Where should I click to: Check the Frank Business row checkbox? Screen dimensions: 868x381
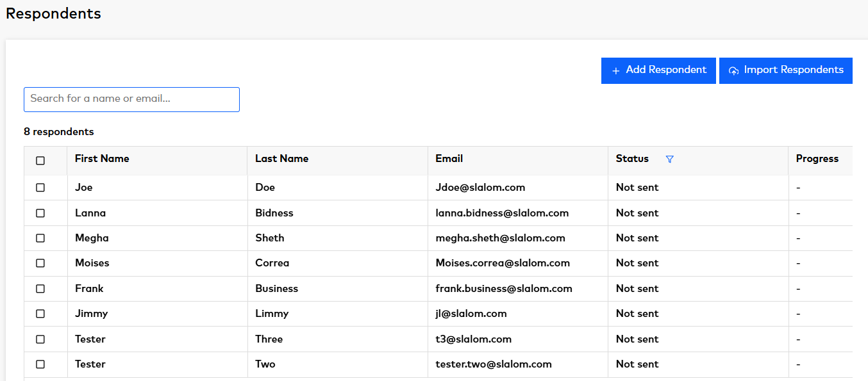(40, 289)
